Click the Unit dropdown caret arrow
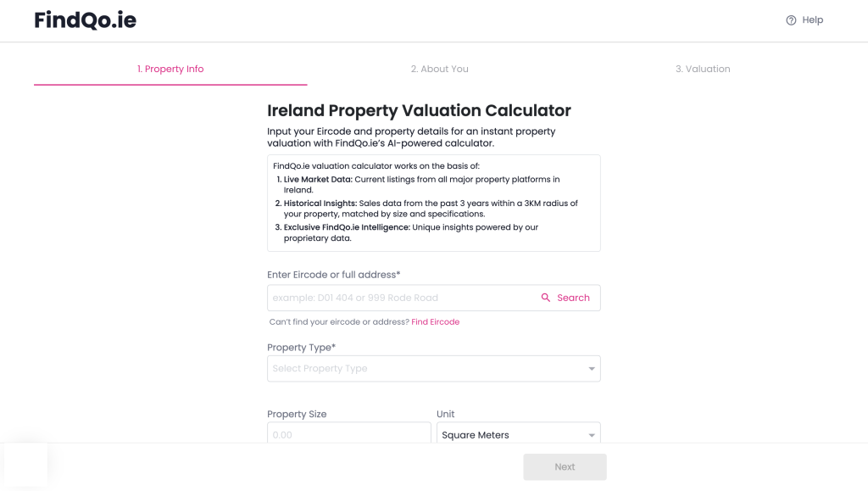Viewport: 868px width, 491px height. point(591,435)
